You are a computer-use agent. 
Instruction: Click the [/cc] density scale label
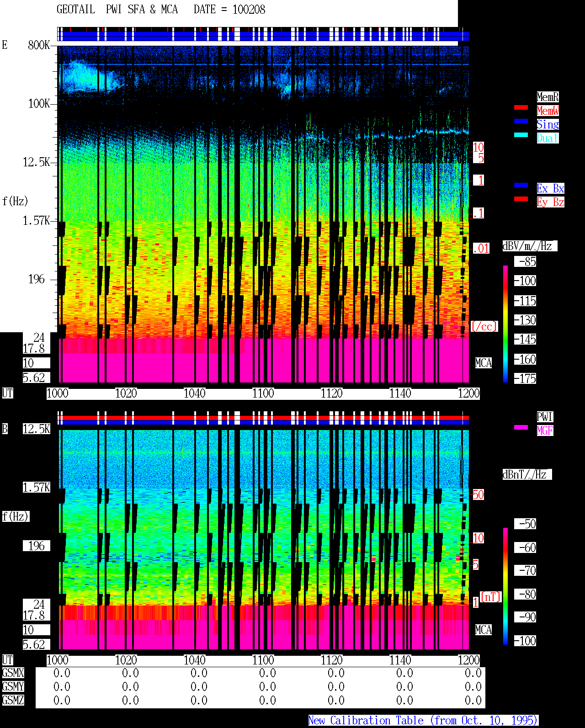(484, 326)
